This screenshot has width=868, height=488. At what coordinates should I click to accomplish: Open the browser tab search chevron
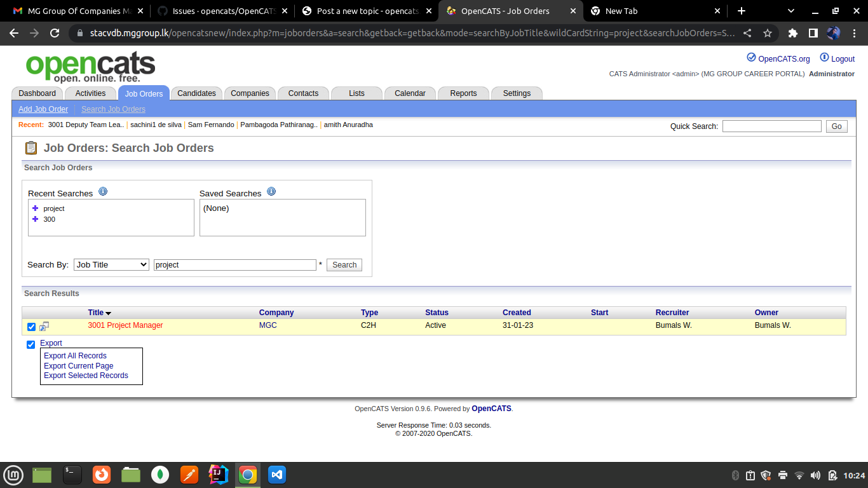pos(791,11)
